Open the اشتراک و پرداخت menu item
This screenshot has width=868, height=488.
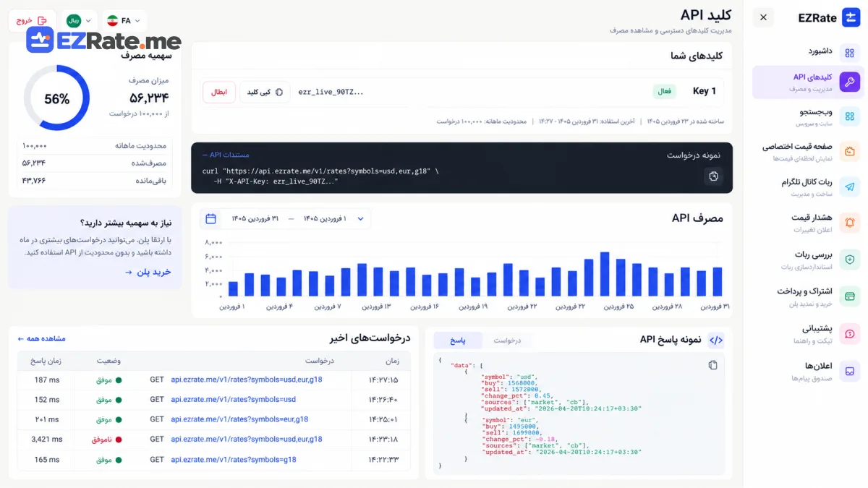click(x=808, y=296)
